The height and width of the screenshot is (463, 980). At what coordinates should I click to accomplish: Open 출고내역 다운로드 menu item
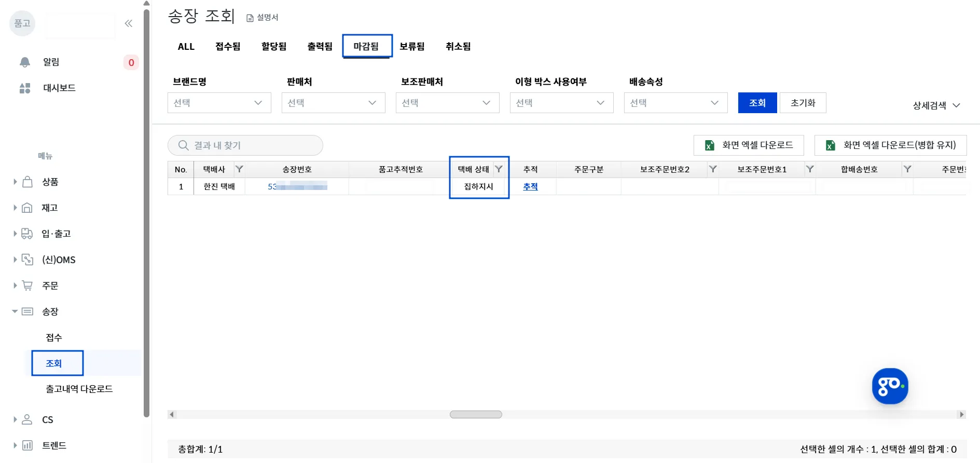pyautogui.click(x=79, y=389)
